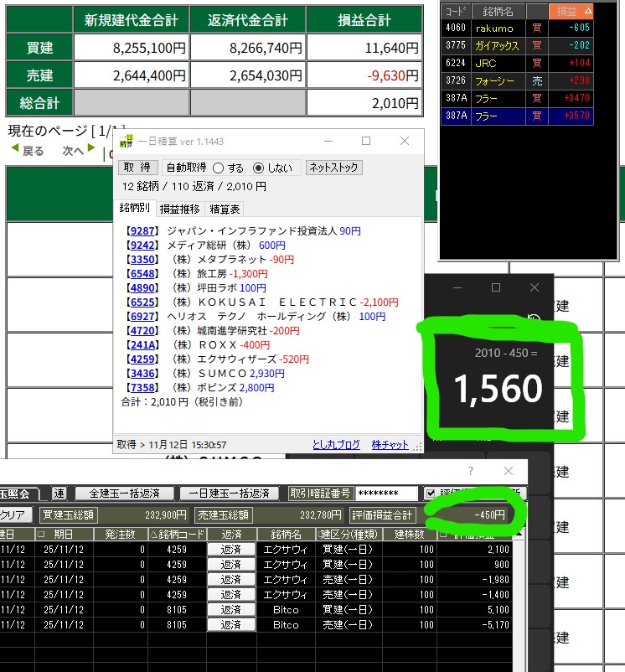Click the green 次へ next arrow
Image resolution: width=625 pixels, height=672 pixels.
pyautogui.click(x=91, y=150)
